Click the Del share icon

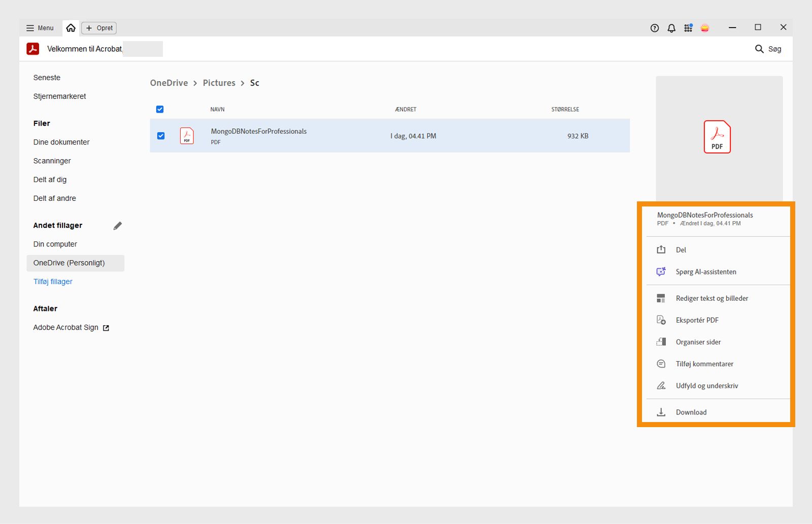click(x=661, y=249)
